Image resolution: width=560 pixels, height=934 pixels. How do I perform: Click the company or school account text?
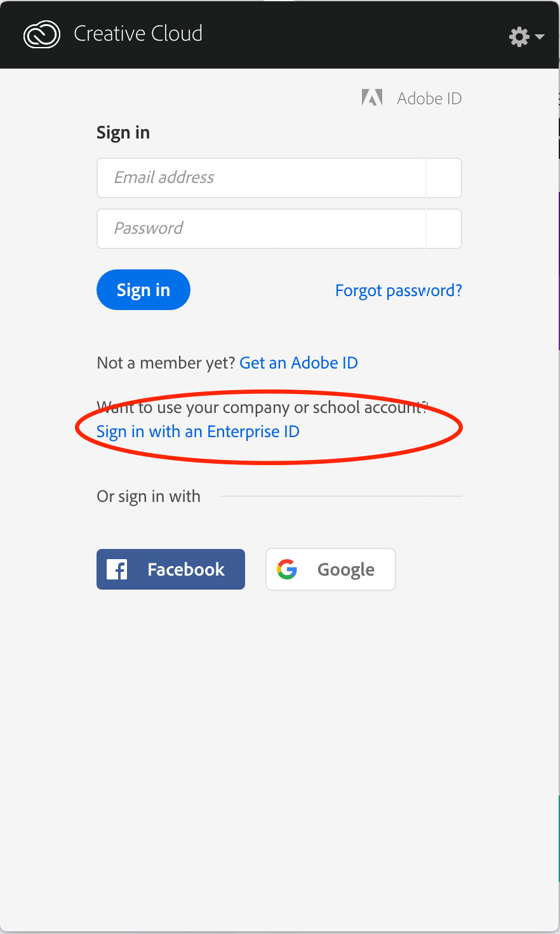click(263, 407)
